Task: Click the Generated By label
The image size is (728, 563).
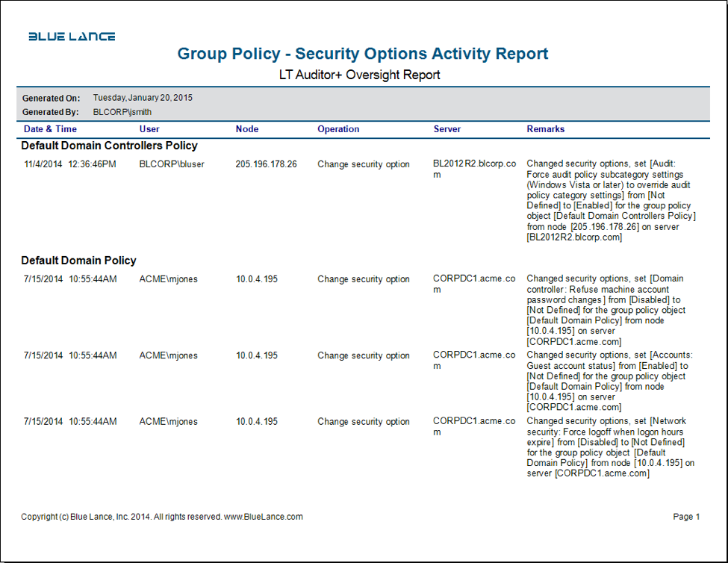Action: click(x=51, y=112)
